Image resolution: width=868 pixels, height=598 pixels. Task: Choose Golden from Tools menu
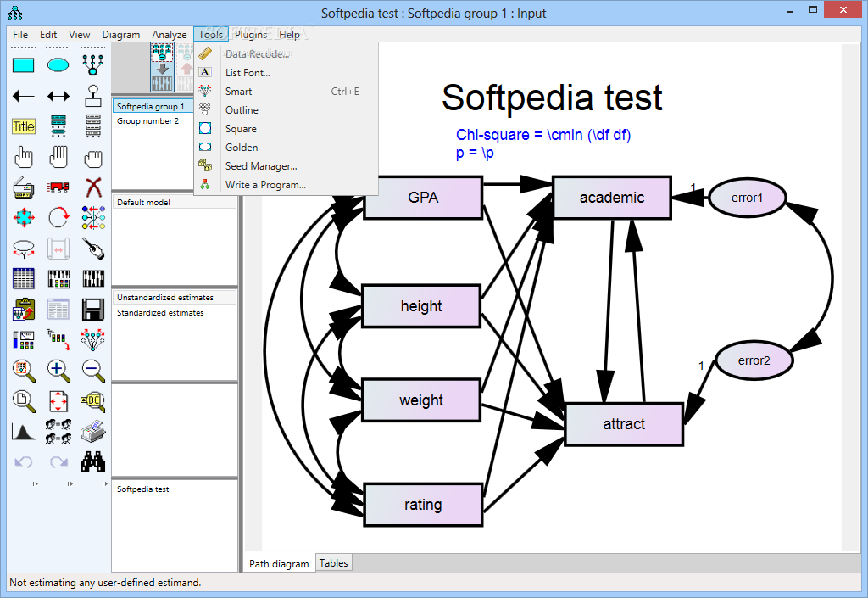pos(287,148)
